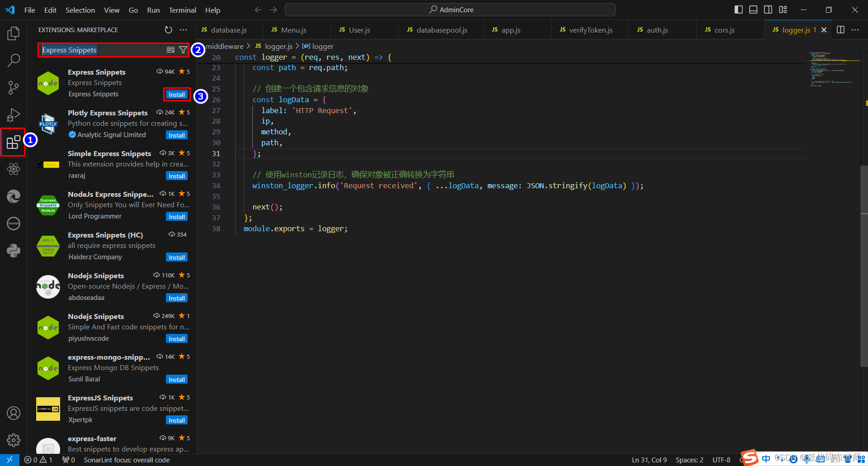Filter extensions with the funnel icon

point(183,50)
